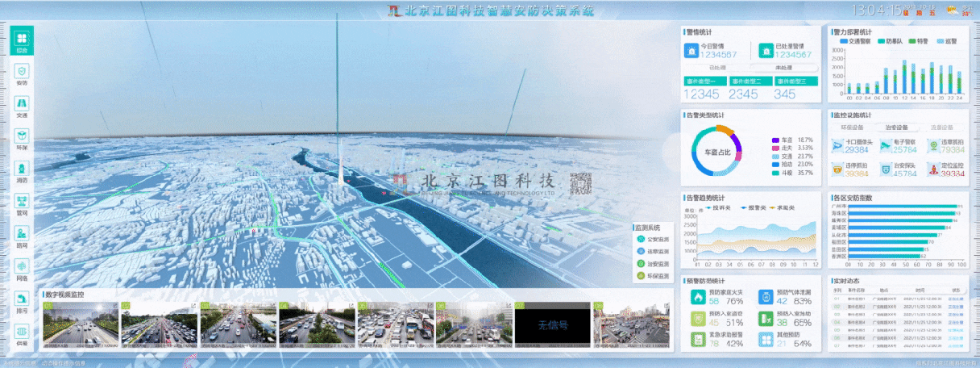Click the 治安探头 icon
Image resolution: width=980 pixels, height=368 pixels.
[x=885, y=169]
